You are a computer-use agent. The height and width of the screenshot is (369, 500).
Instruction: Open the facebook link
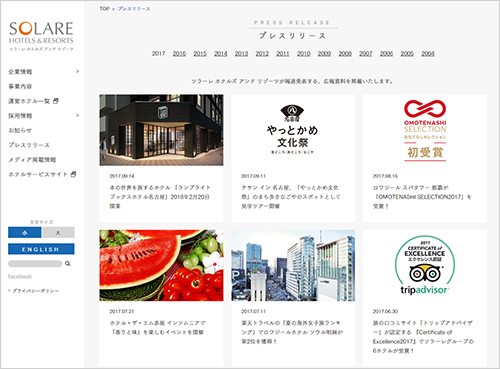tap(20, 276)
